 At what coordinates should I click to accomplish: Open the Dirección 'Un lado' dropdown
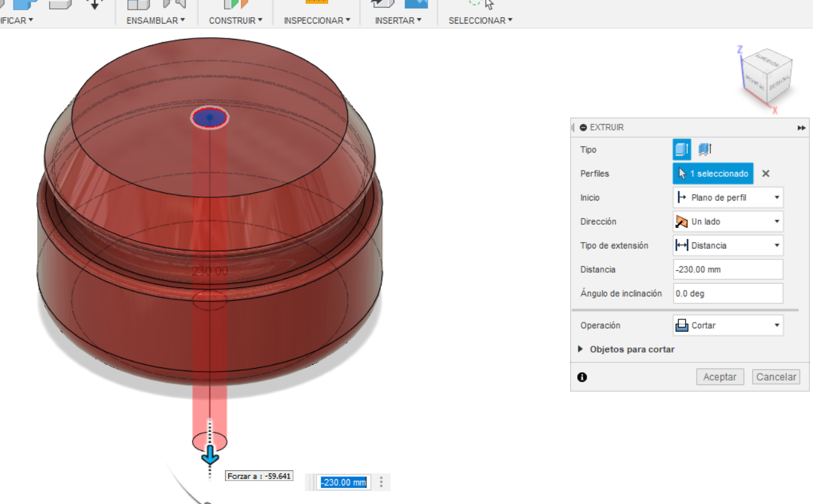(728, 222)
